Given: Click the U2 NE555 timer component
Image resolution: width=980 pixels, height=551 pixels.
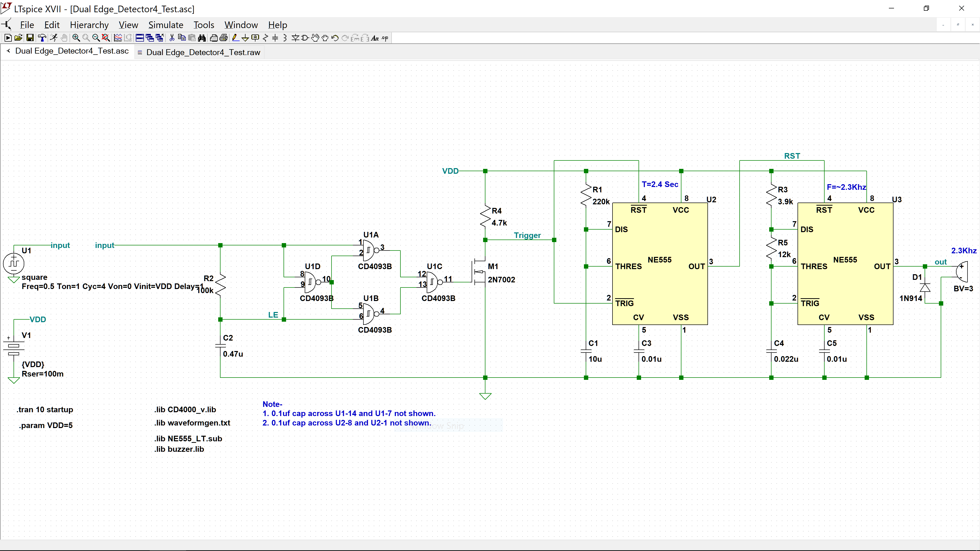Looking at the screenshot, I should [x=660, y=264].
